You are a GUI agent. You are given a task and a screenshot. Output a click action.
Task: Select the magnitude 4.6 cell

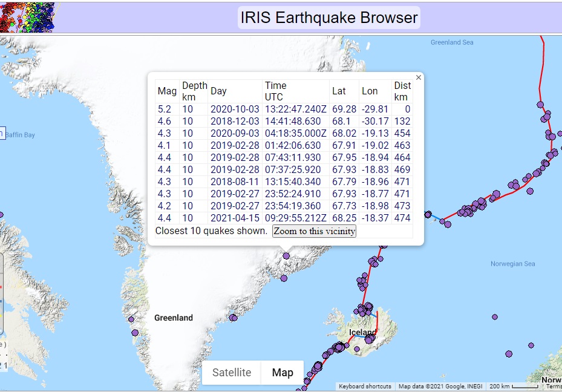tap(167, 121)
